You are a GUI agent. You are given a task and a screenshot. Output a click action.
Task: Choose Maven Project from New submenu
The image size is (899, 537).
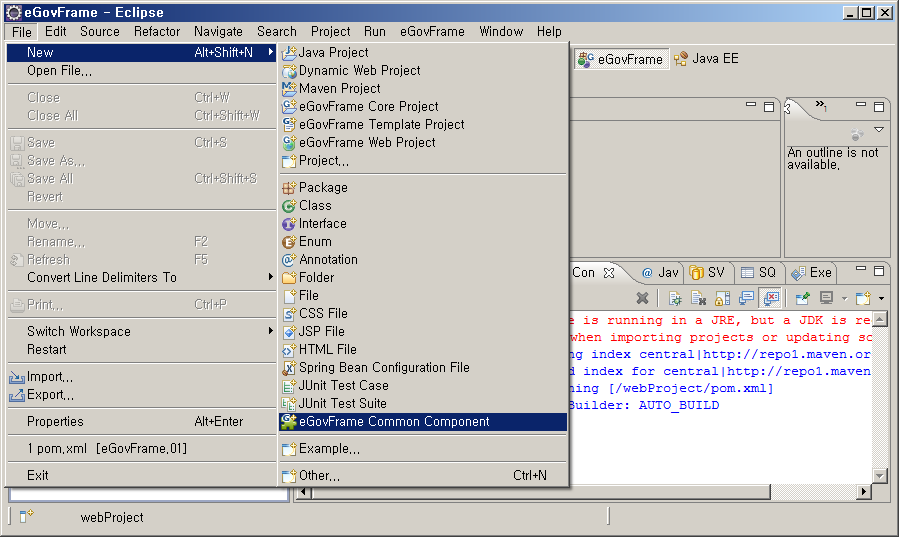click(339, 88)
